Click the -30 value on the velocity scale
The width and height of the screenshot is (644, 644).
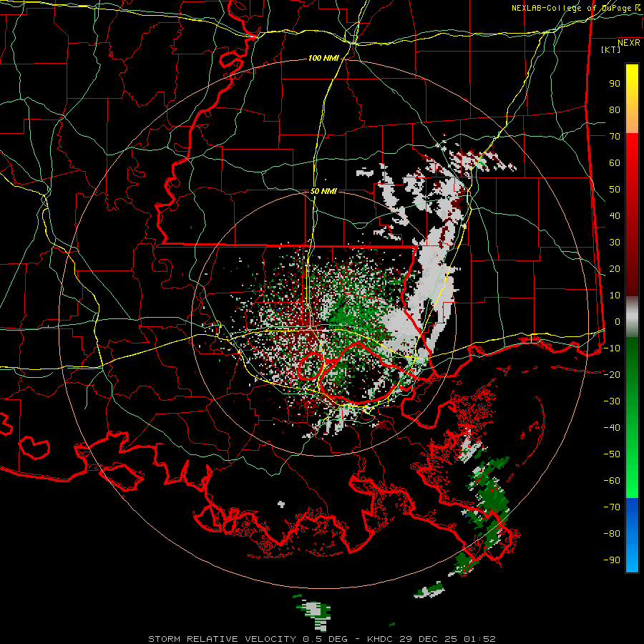612,401
